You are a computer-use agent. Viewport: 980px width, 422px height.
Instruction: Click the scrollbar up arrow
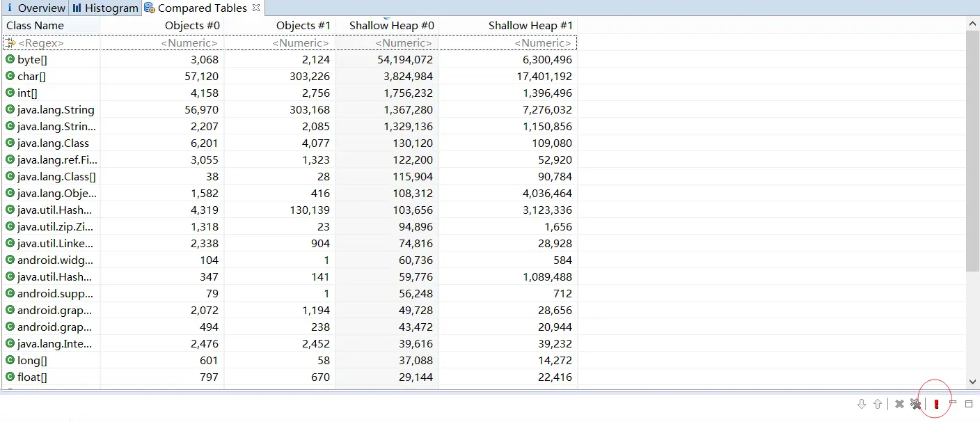click(x=973, y=24)
